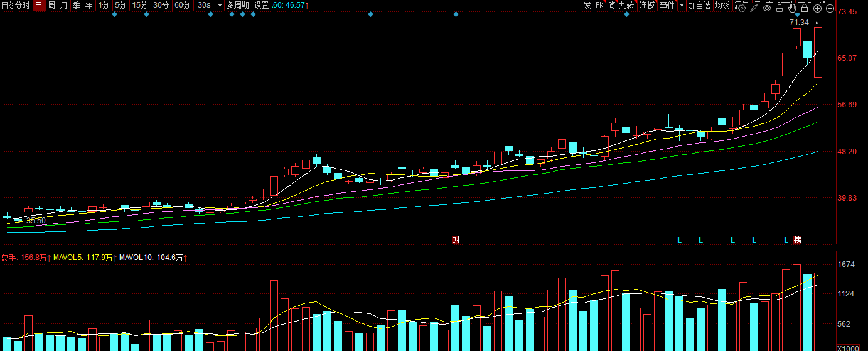The height and width of the screenshot is (351, 868).
Task: Select the 日 daily period tab
Action: click(39, 5)
